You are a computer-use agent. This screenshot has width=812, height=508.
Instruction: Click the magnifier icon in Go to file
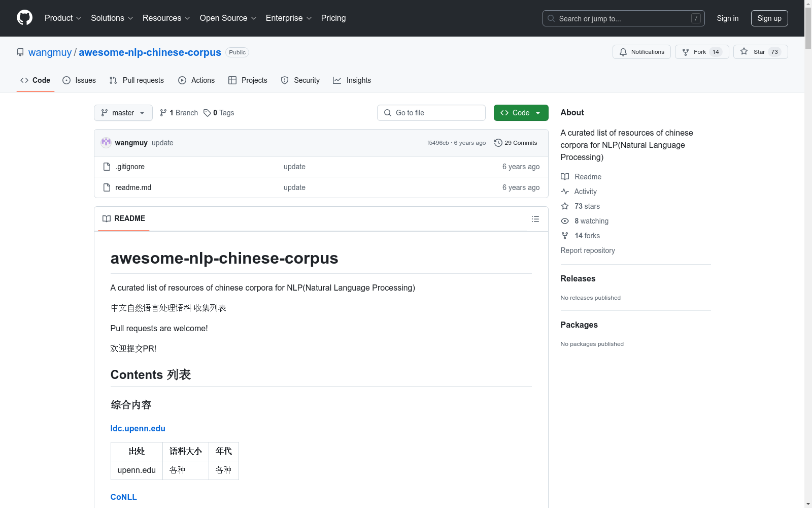[x=388, y=113]
